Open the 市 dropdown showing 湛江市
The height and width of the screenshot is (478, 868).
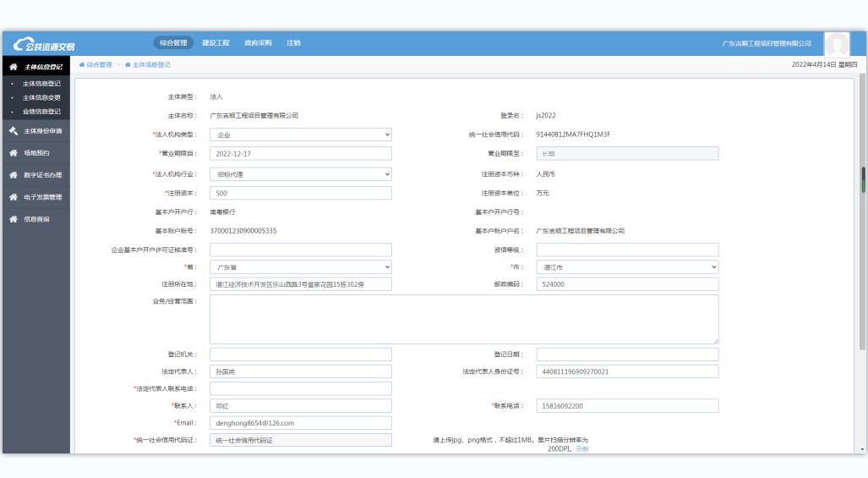point(627,267)
